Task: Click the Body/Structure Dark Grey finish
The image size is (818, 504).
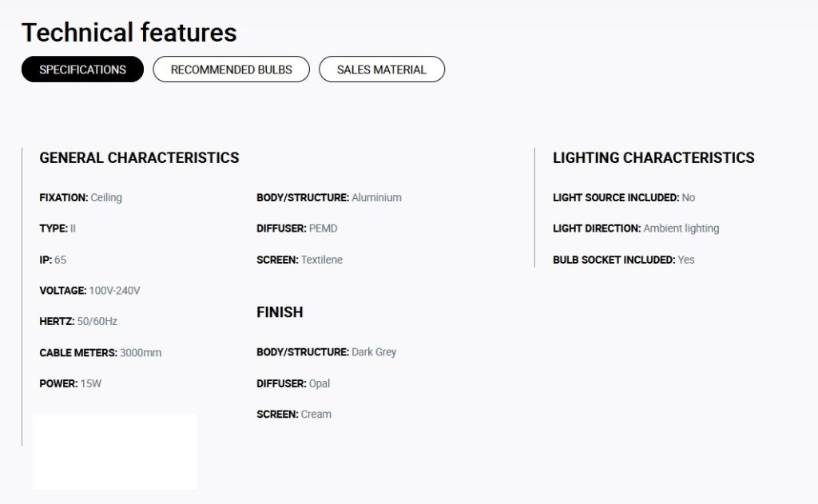Action: coord(327,352)
